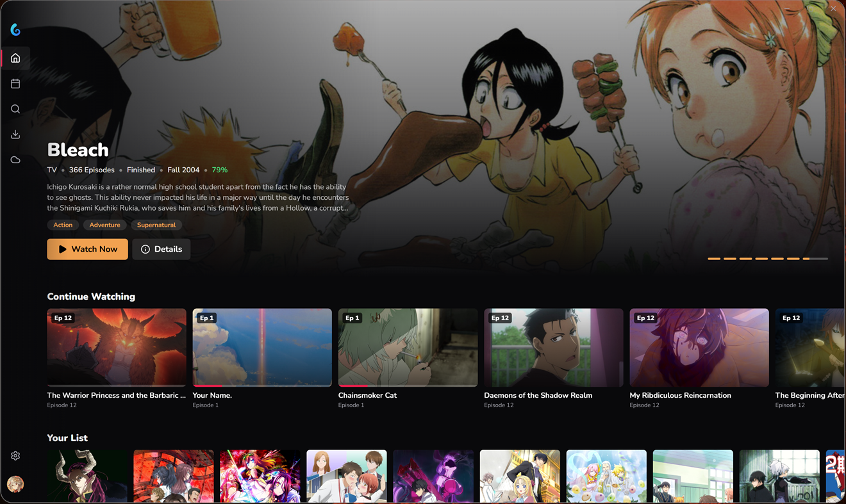Open first Your List poster with horned character

click(87, 476)
